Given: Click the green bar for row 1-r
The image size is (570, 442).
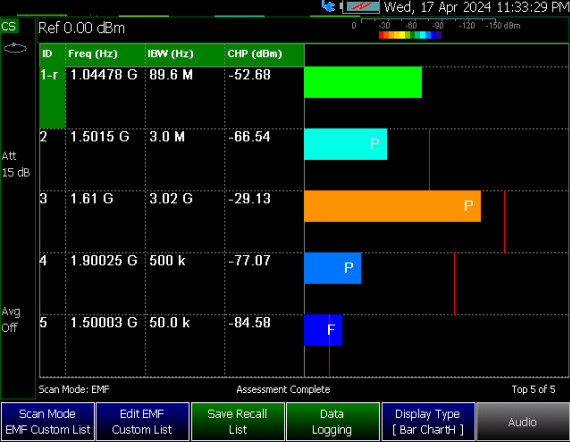Looking at the screenshot, I should 363,82.
